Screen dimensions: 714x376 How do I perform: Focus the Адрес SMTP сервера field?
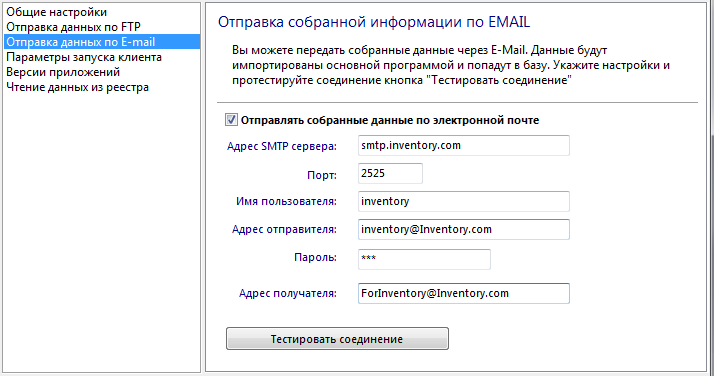pos(464,146)
